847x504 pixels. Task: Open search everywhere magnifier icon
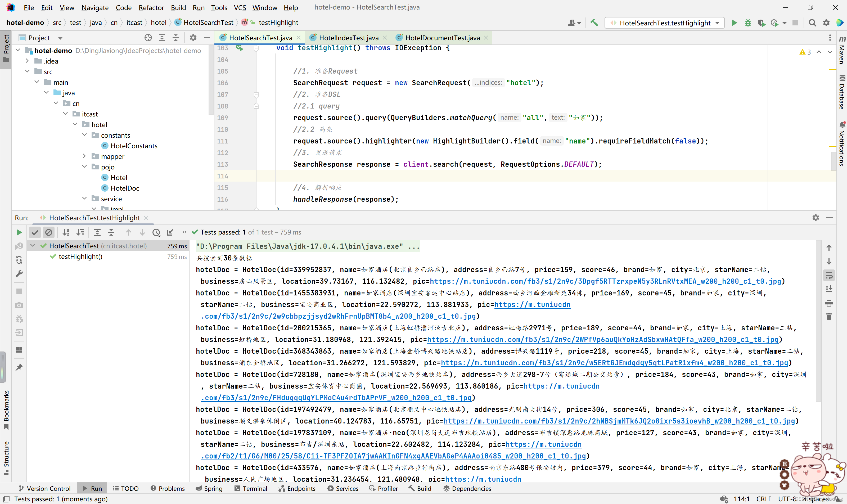click(x=812, y=23)
